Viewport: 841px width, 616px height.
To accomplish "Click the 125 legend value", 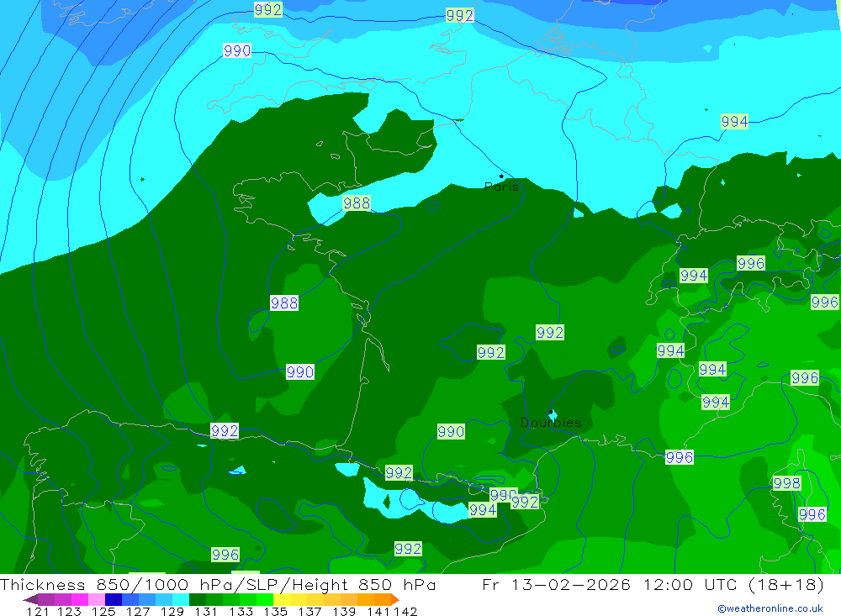I will coord(103,611).
